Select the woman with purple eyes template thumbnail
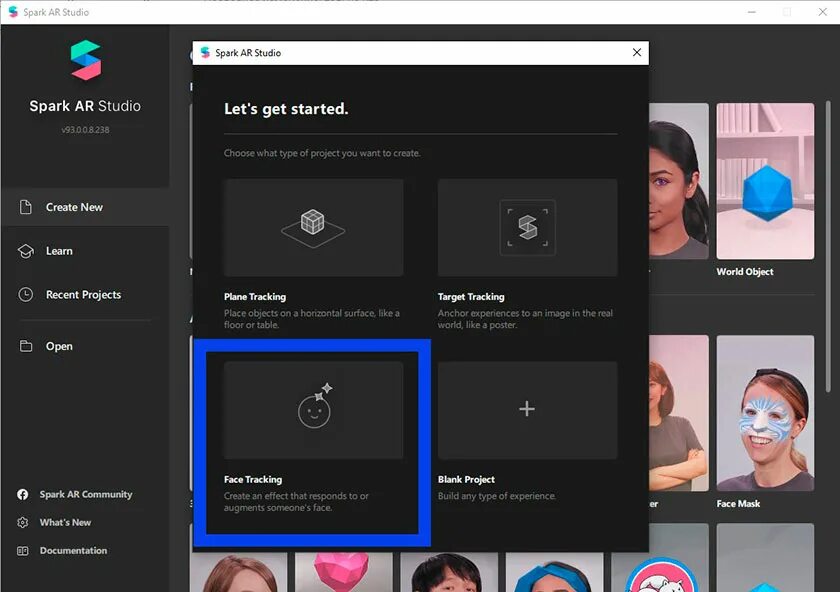 tap(679, 181)
